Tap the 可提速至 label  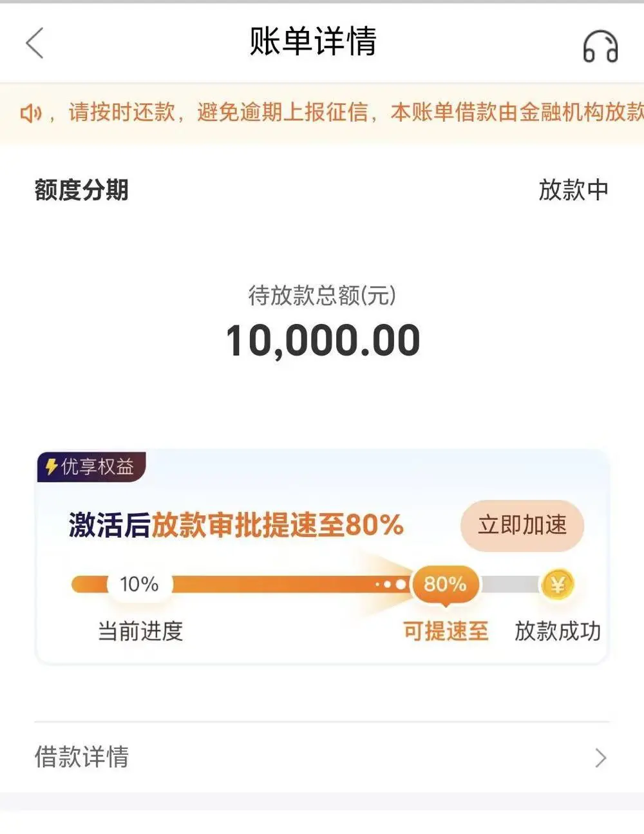click(445, 631)
